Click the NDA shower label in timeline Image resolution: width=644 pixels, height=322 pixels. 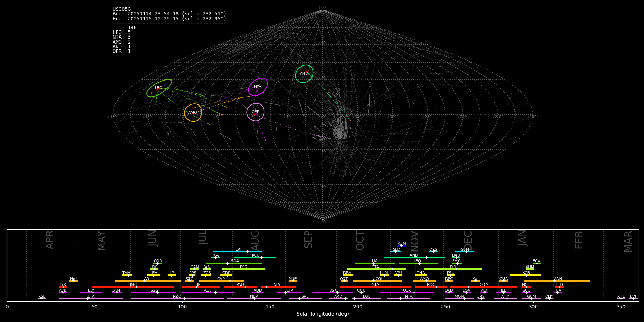(254, 297)
